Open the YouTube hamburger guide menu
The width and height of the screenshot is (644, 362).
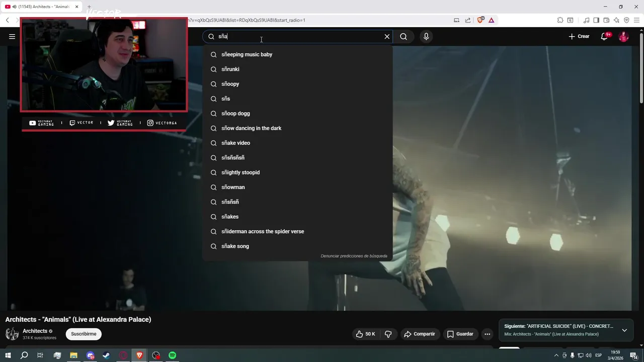click(12, 36)
